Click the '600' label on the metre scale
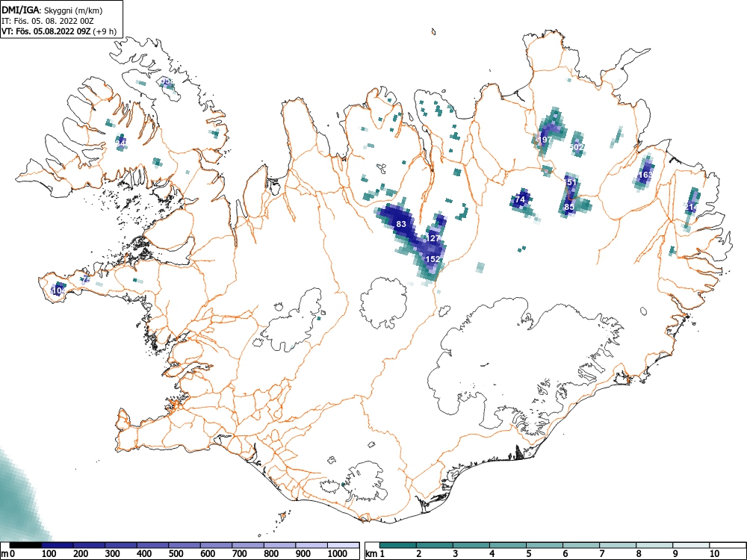Viewport: 747px width, 560px height. [x=208, y=554]
